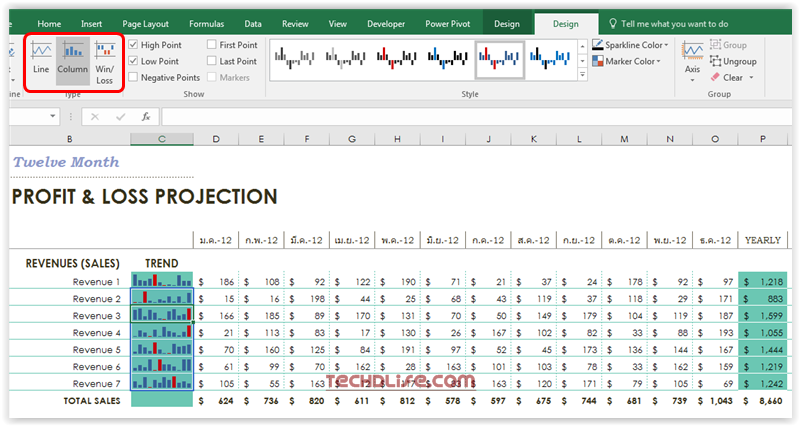800x426 pixels.
Task: Select the Revenue 7 trend sparkline cell
Action: coord(162,382)
